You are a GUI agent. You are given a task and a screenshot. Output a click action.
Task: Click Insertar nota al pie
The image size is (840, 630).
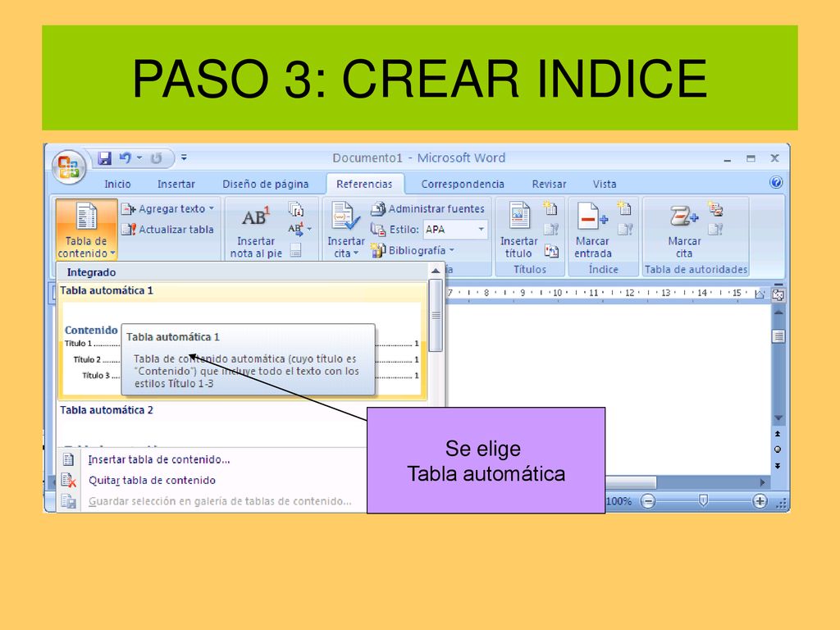(256, 231)
